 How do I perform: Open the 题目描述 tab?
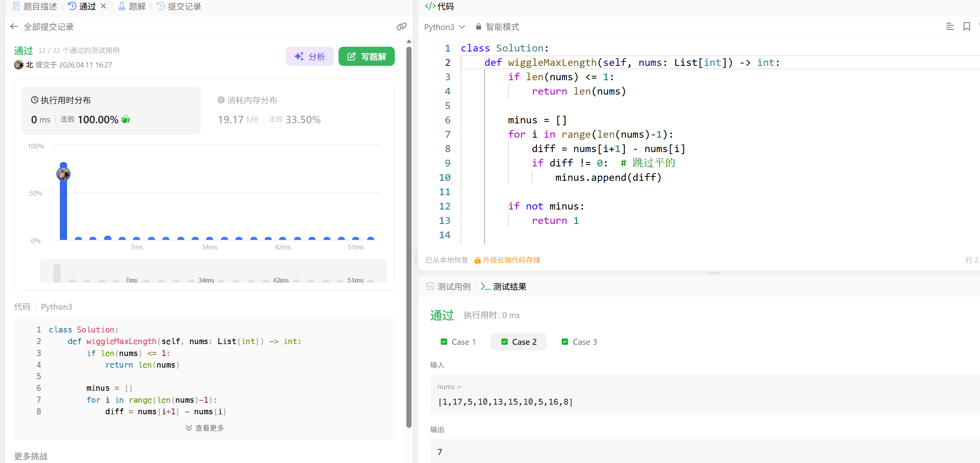coord(35,6)
